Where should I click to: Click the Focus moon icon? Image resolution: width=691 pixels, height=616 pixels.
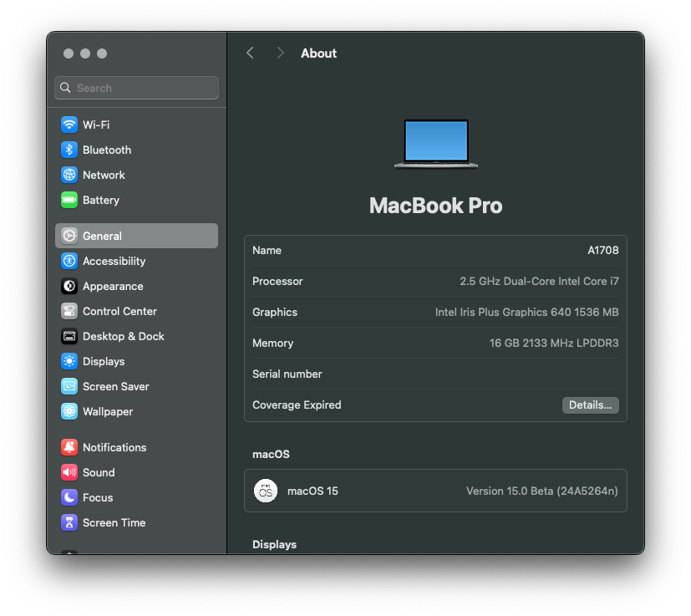pyautogui.click(x=69, y=498)
